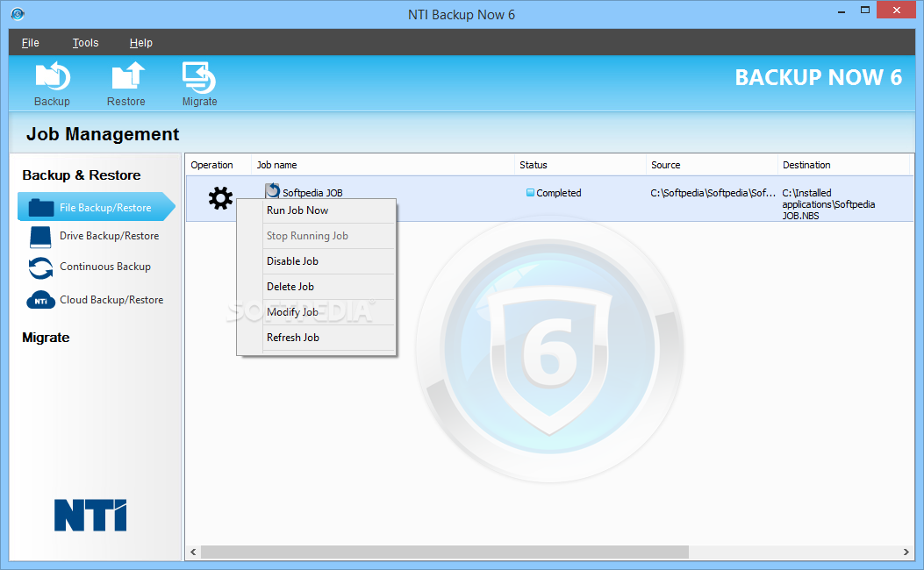Screen dimensions: 924x570
Task: Click the source path C:\Softpedia\Softpedia\Sof...
Action: click(713, 193)
